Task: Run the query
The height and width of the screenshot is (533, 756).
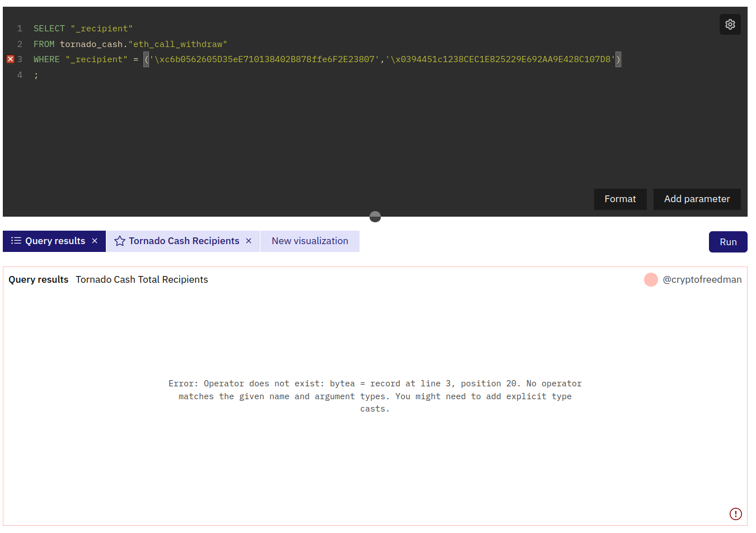Action: point(728,242)
